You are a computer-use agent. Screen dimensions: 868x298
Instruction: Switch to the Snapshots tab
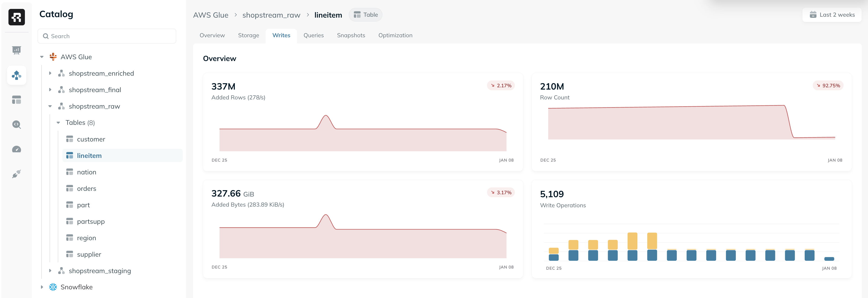point(351,35)
